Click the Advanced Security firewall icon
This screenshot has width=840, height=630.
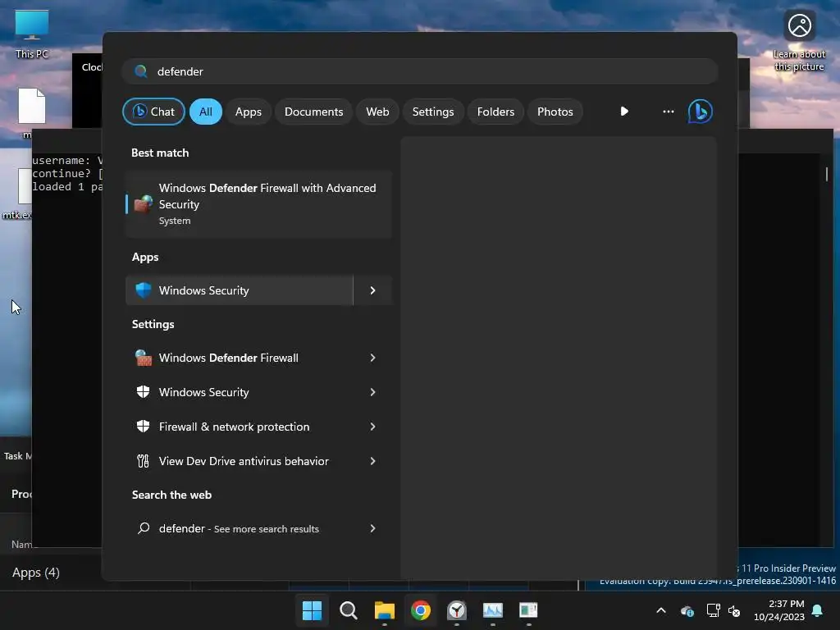tap(143, 204)
